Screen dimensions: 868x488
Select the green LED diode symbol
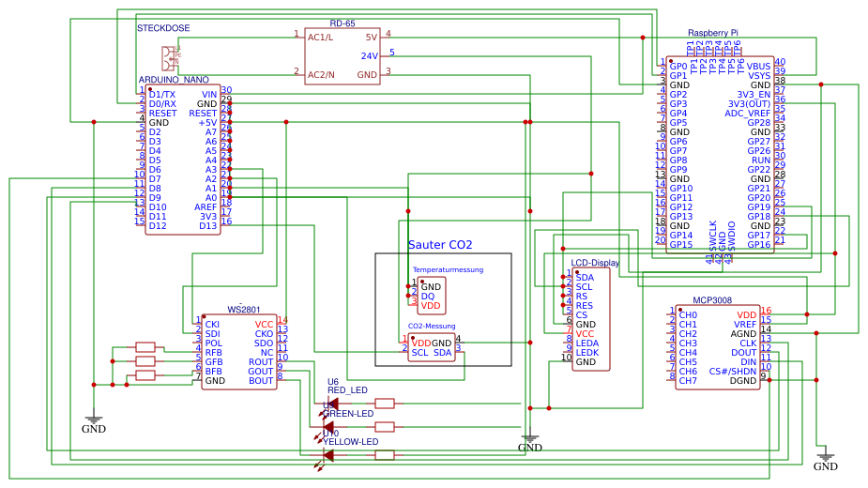[328, 427]
